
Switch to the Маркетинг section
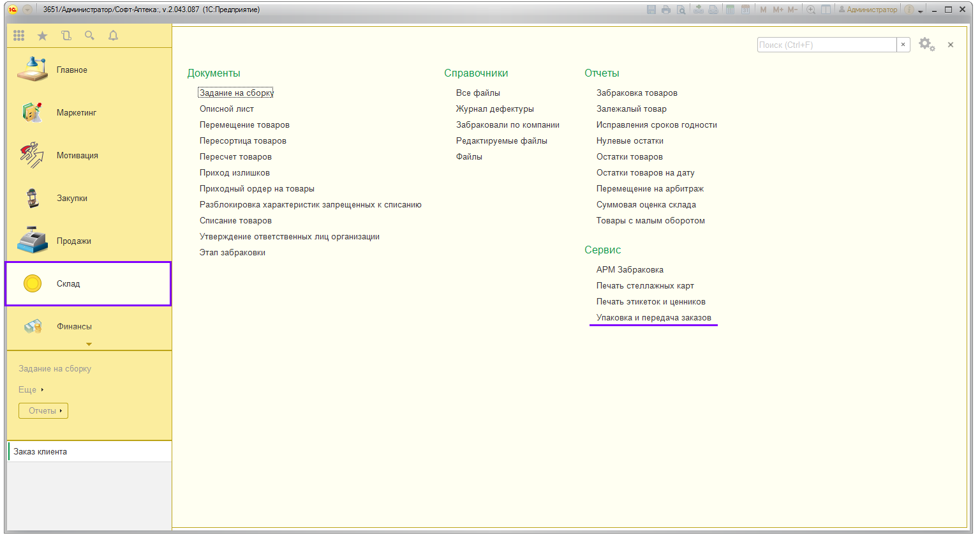coord(76,113)
